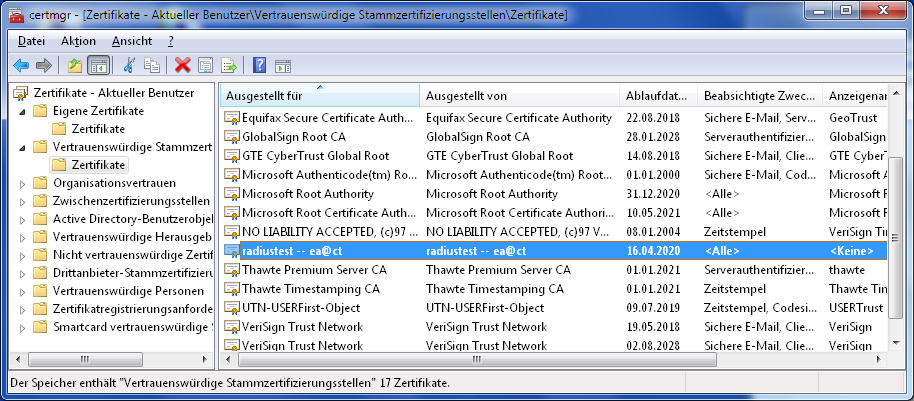Select VeriSign Trust Network expiring 19.05.2018
The height and width of the screenshot is (401, 914).
[302, 326]
